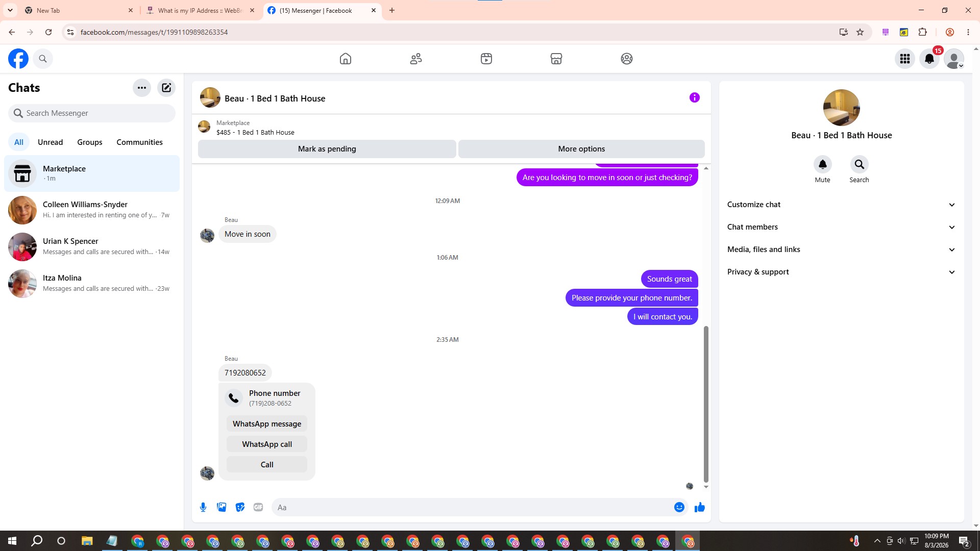This screenshot has height=551, width=980.
Task: Open conversation information purple icon
Action: pyautogui.click(x=695, y=97)
